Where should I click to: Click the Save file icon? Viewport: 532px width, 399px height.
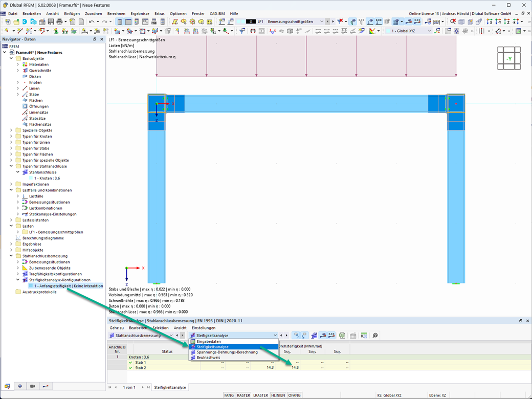click(x=51, y=21)
